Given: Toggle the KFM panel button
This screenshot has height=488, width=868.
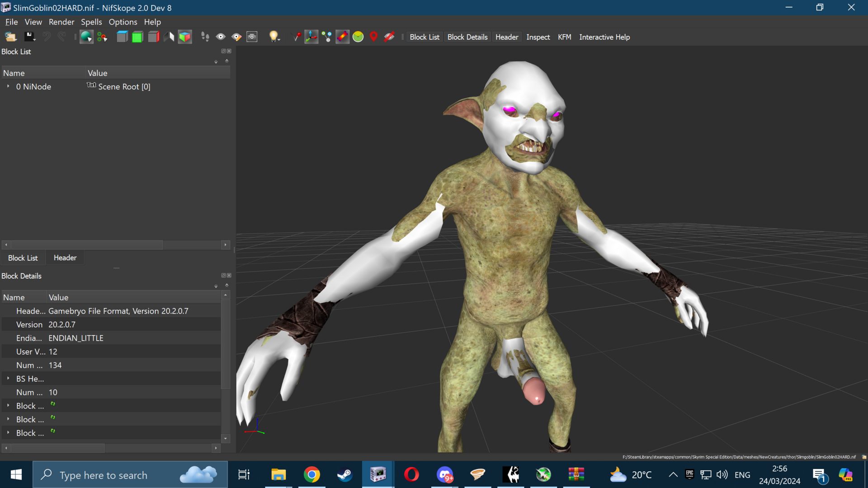Looking at the screenshot, I should [565, 37].
